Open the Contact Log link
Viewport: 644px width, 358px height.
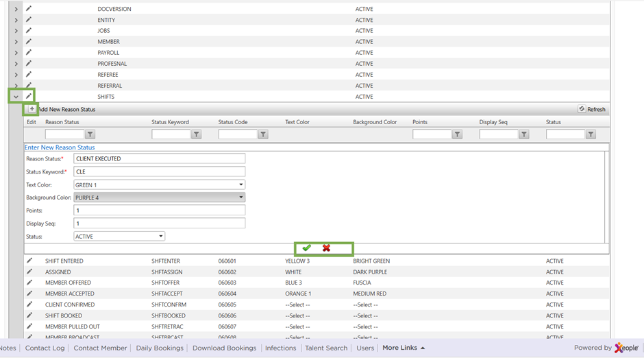[45, 348]
